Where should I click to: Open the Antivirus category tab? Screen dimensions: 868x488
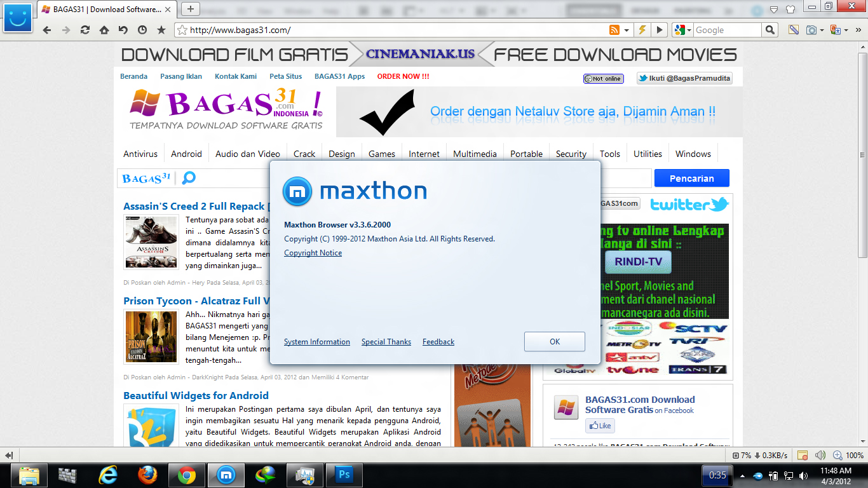(x=140, y=154)
